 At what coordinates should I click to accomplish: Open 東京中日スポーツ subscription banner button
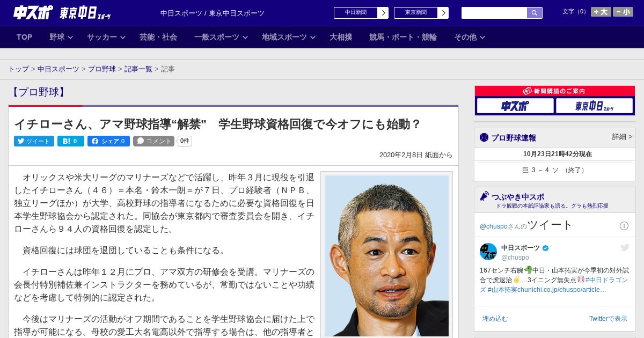594,106
